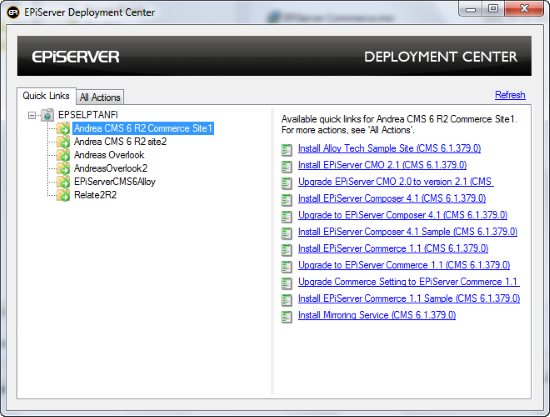Image resolution: width=550 pixels, height=417 pixels.
Task: Click script icon beside Install Mirroring Service
Action: pyautogui.click(x=287, y=317)
